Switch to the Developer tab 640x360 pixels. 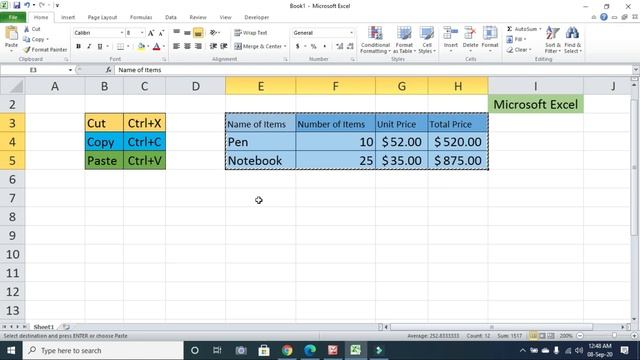tap(256, 18)
